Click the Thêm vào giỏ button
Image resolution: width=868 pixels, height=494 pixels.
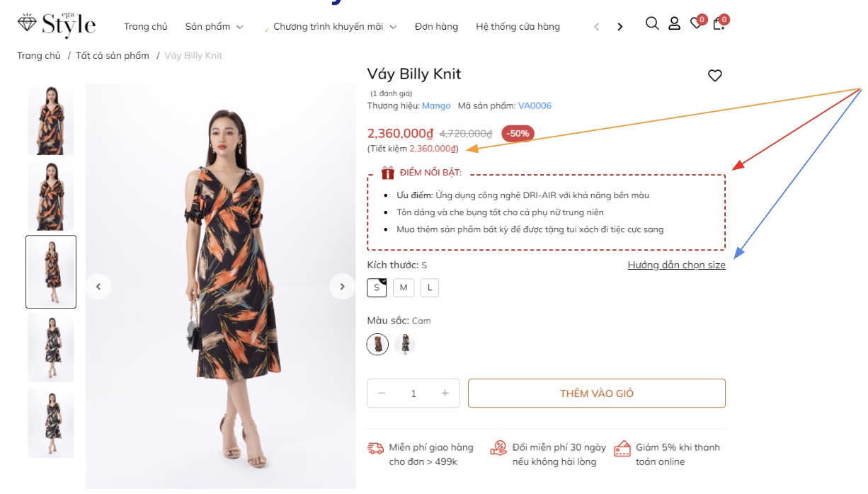click(x=596, y=394)
